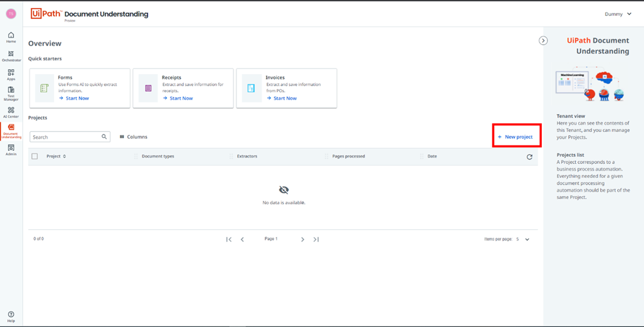The height and width of the screenshot is (327, 644).
Task: Click the Forms quick starter icon
Action: pos(45,88)
